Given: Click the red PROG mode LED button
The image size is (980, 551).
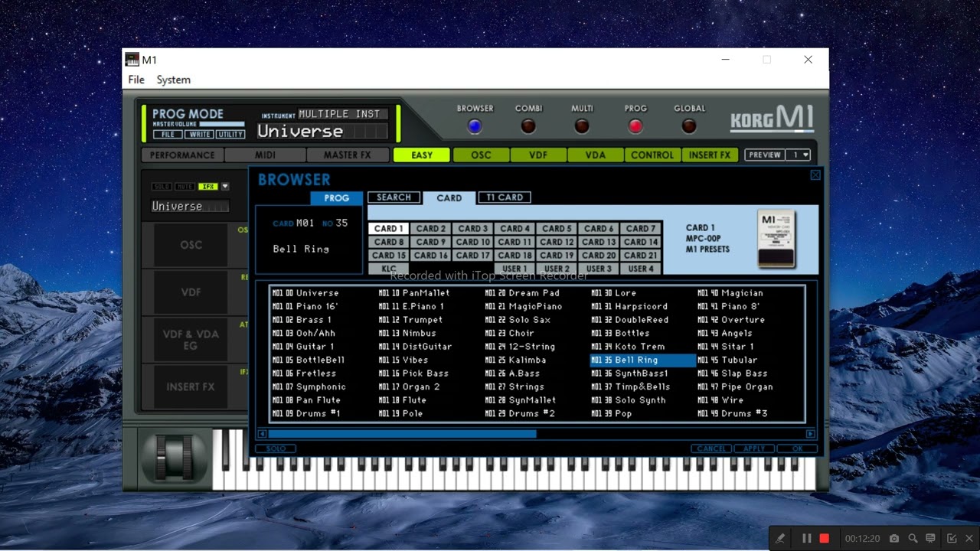Looking at the screenshot, I should click(x=635, y=126).
